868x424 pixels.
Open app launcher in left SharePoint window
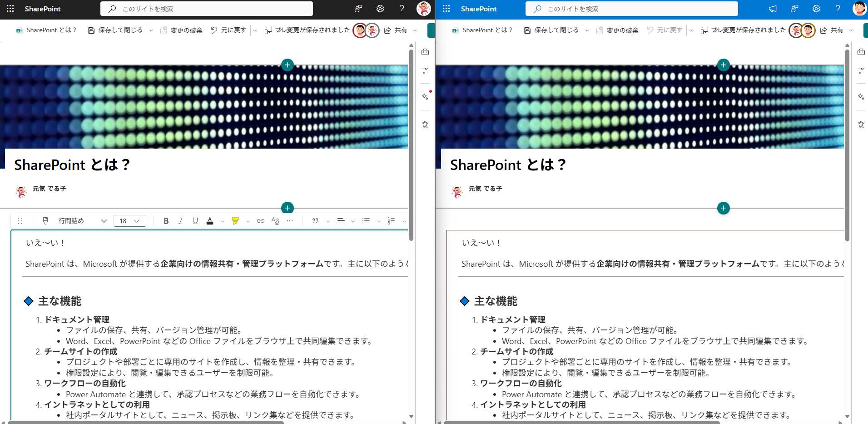[10, 9]
